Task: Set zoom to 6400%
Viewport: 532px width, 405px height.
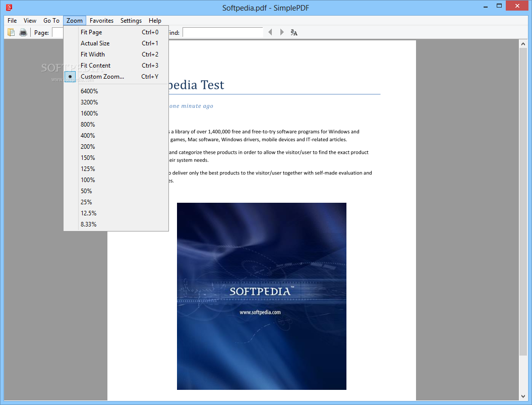Action: tap(115, 91)
